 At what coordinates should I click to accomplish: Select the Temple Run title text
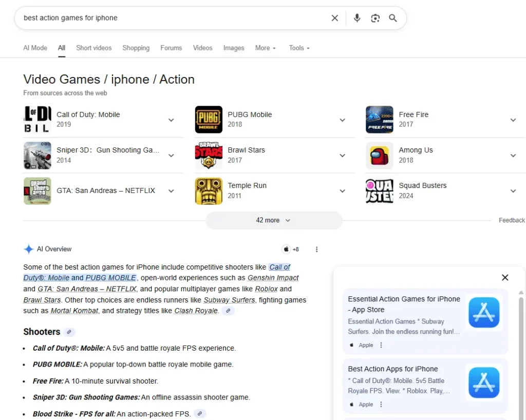pos(247,185)
